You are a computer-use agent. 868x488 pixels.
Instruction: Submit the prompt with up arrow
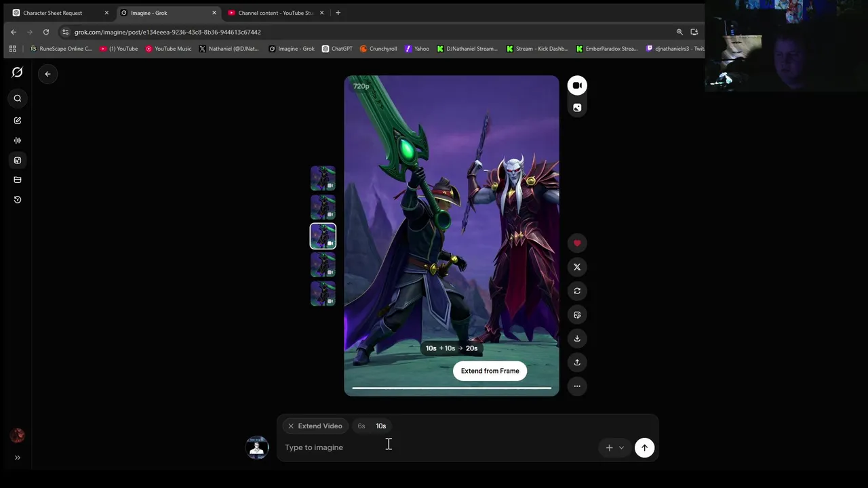click(644, 447)
